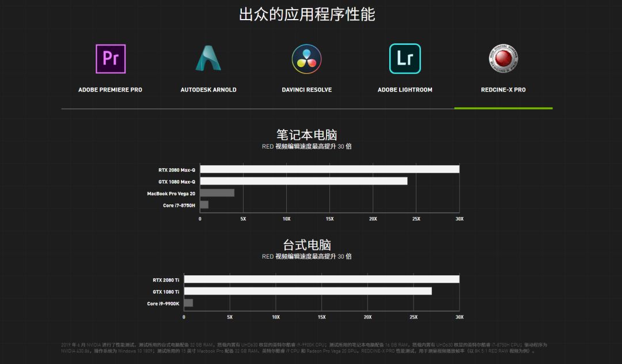Click the 5X axis tick in laptop chart
622x364 pixels.
243,219
